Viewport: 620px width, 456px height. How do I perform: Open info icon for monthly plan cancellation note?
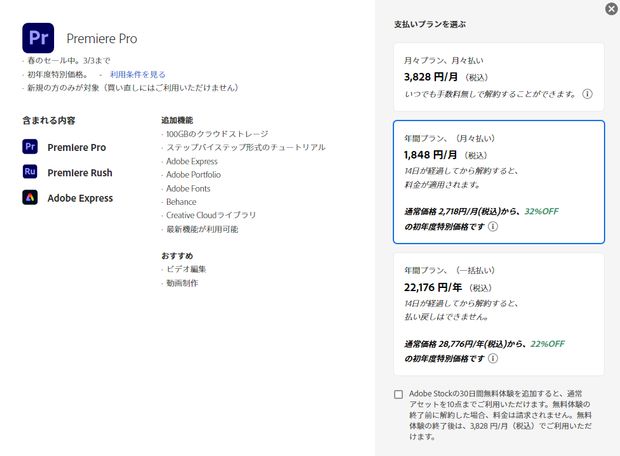[x=587, y=94]
